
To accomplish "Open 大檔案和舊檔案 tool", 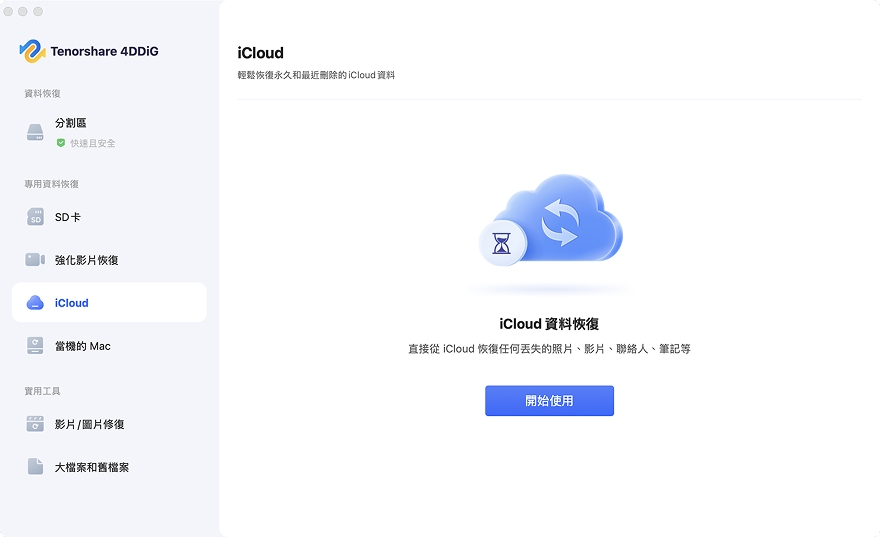I will tap(109, 467).
